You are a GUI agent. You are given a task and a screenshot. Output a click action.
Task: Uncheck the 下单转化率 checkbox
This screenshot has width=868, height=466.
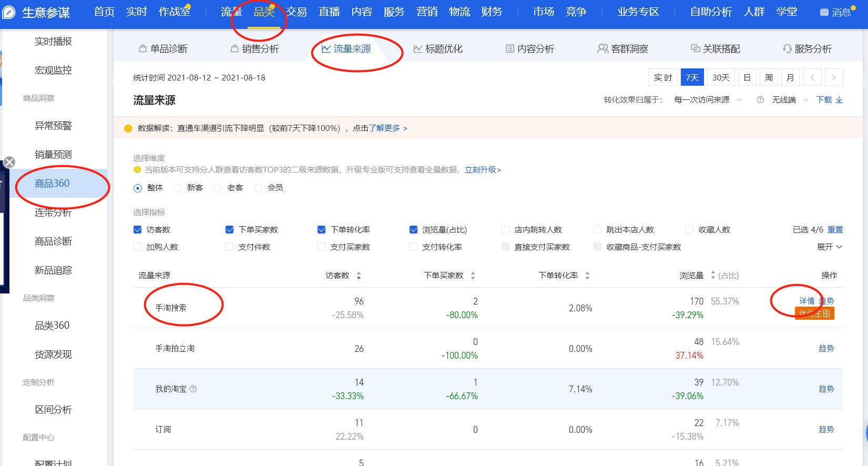click(322, 229)
